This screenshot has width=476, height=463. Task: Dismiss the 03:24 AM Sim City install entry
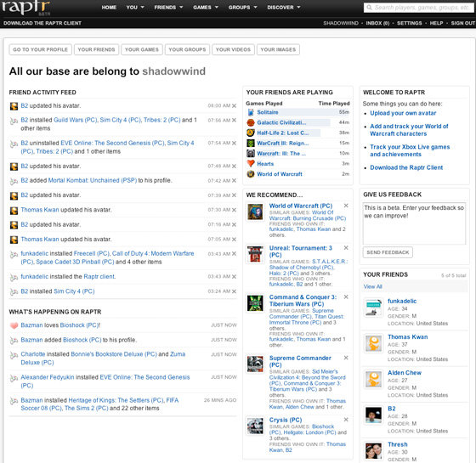point(234,291)
